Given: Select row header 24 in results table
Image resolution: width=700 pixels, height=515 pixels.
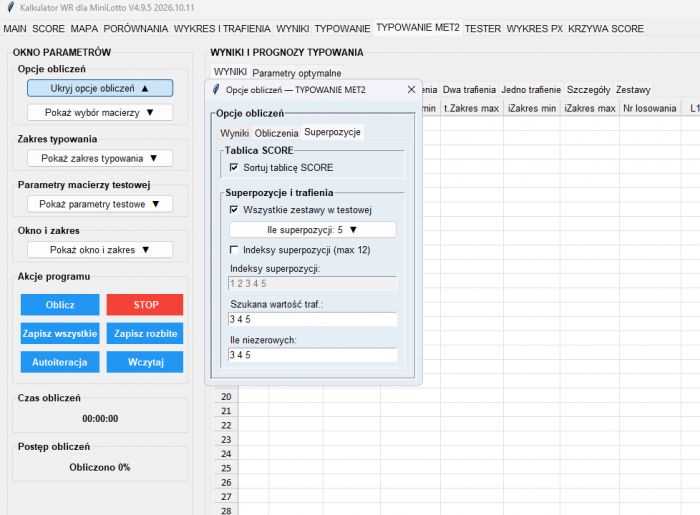Looking at the screenshot, I should click(x=226, y=453).
